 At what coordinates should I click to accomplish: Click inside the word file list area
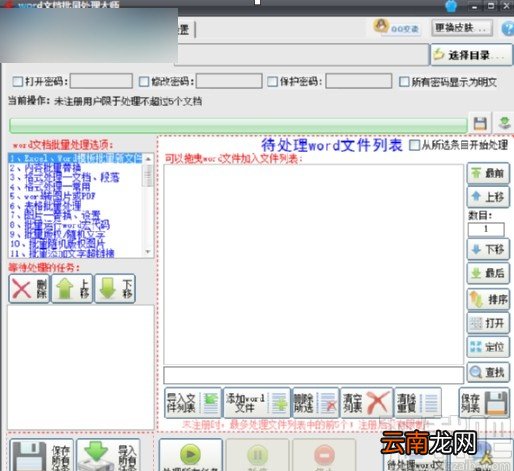point(313,265)
